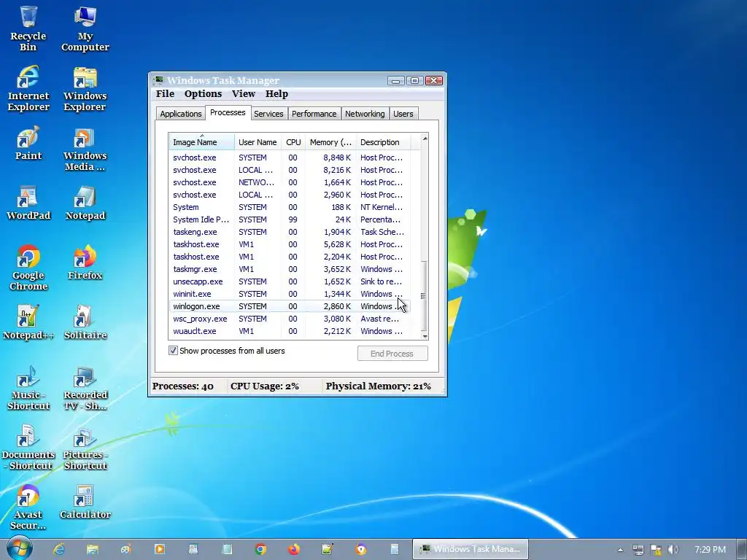
Task: Switch to the Users tab
Action: (x=403, y=114)
